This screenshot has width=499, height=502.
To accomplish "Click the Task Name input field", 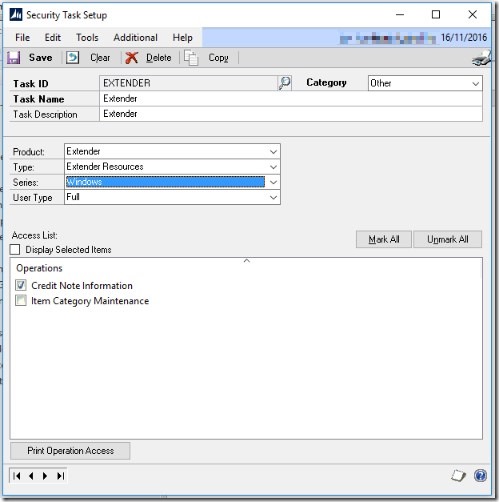I will (291, 99).
